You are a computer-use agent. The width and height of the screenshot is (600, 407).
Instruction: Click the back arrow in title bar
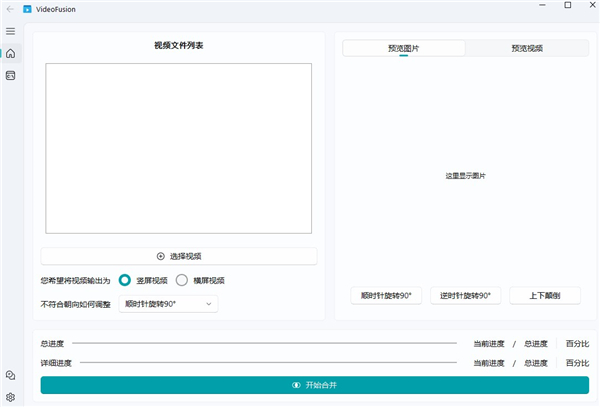click(x=10, y=8)
